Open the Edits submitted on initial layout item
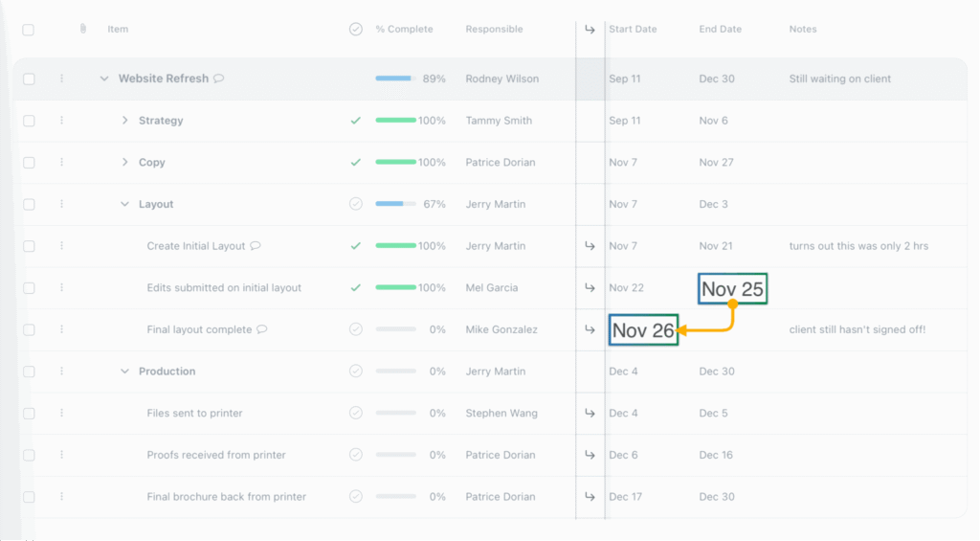The height and width of the screenshot is (541, 980). click(224, 288)
